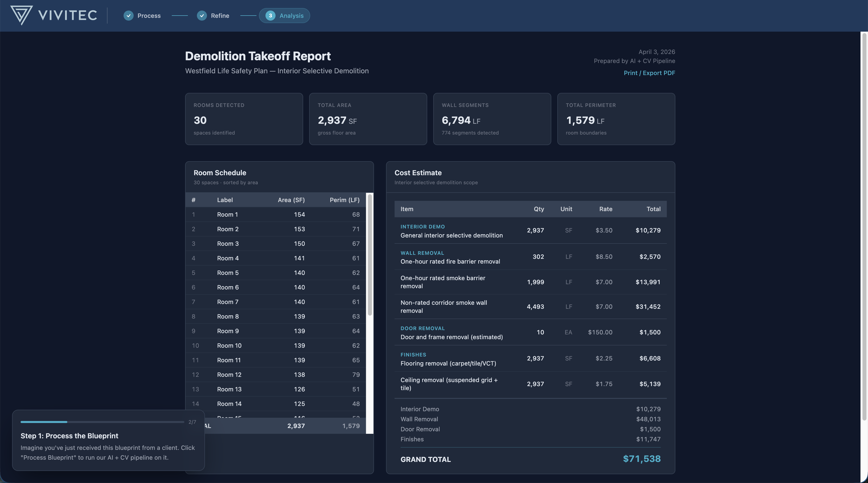
Task: Click the Wall Segments summary card
Action: pyautogui.click(x=492, y=119)
